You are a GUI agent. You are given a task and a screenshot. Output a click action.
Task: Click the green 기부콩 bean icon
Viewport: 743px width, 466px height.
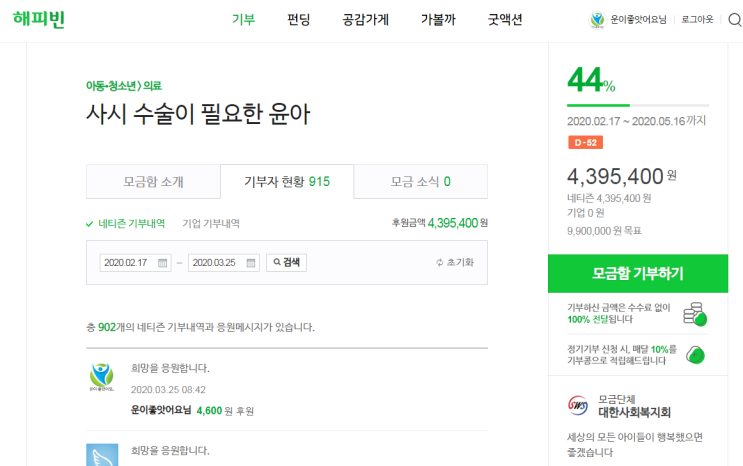[696, 355]
